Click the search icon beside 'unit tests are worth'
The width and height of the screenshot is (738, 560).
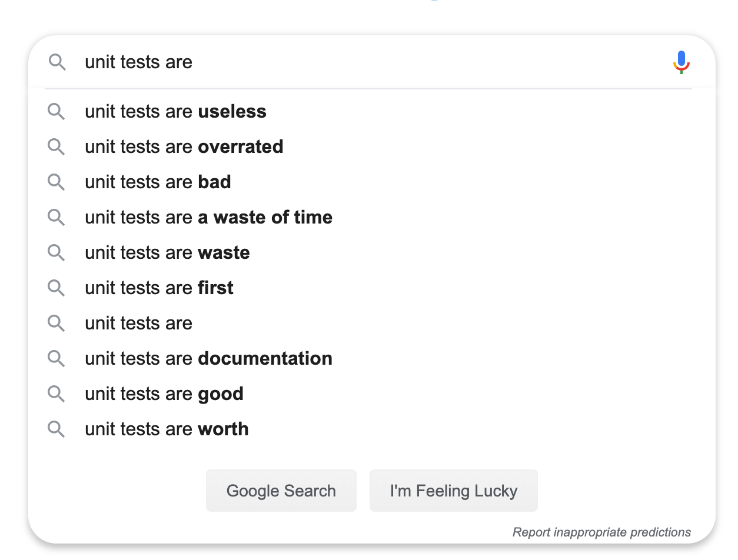[x=56, y=429]
